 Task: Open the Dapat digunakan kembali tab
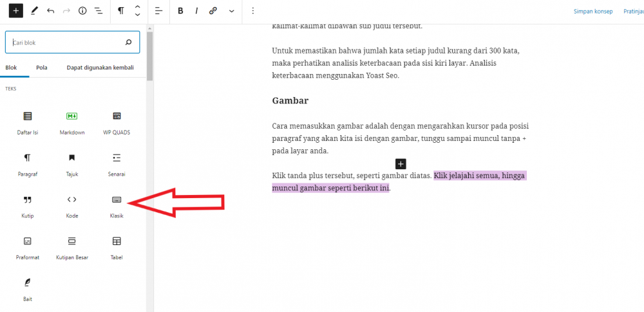tap(100, 68)
